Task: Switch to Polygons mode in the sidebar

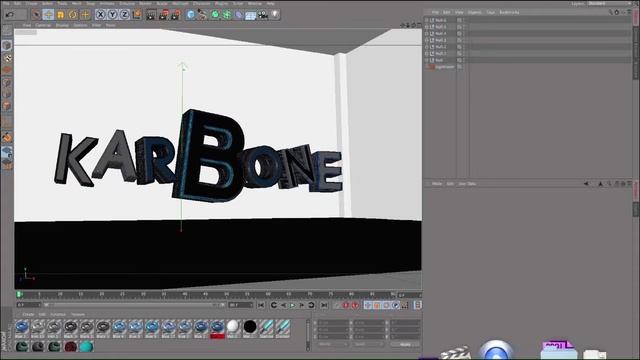Action: (7, 107)
